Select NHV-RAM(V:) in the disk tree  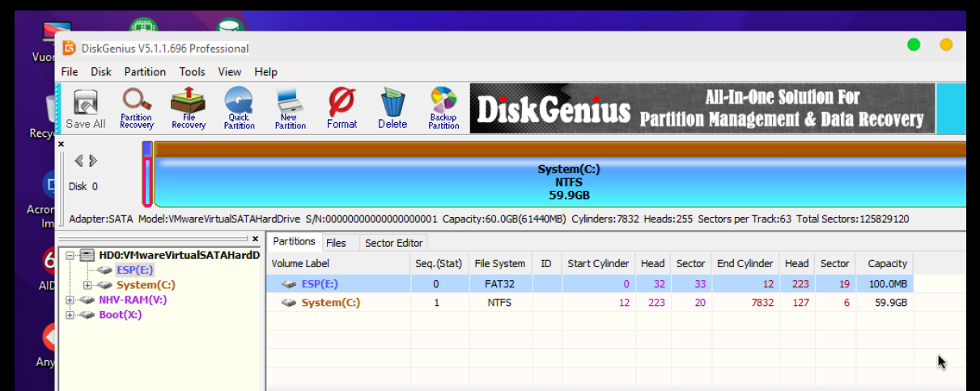coord(133,300)
